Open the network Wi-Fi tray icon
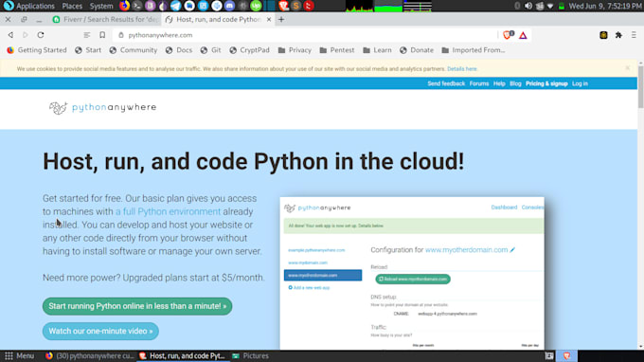 pos(550,6)
